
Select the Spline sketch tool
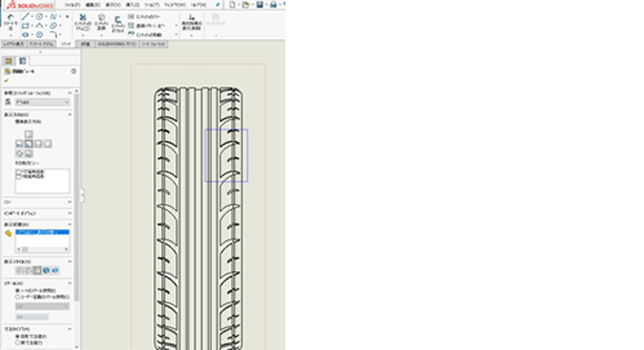pos(53,16)
